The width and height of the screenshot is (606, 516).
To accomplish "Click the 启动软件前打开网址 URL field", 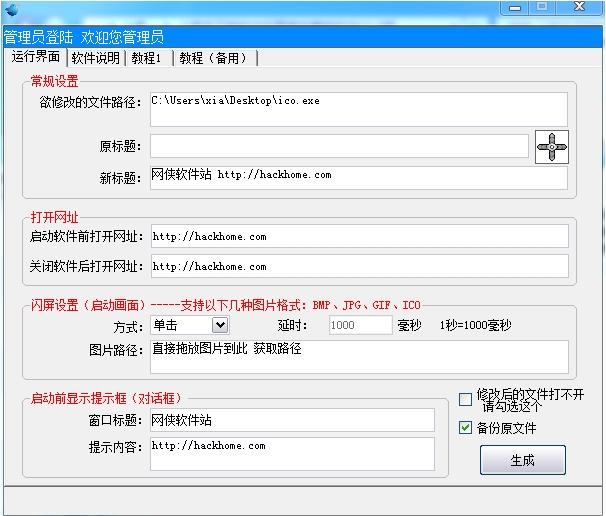I will [x=358, y=237].
